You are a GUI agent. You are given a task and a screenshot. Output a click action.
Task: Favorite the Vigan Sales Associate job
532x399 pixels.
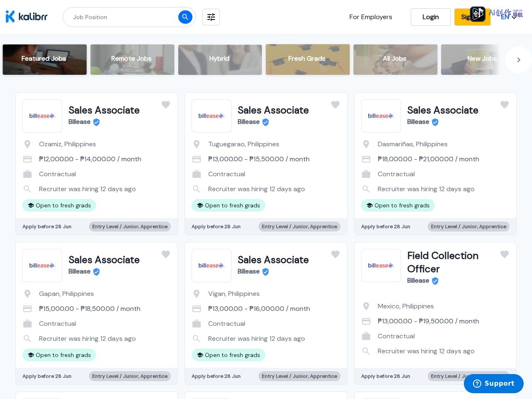[335, 254]
